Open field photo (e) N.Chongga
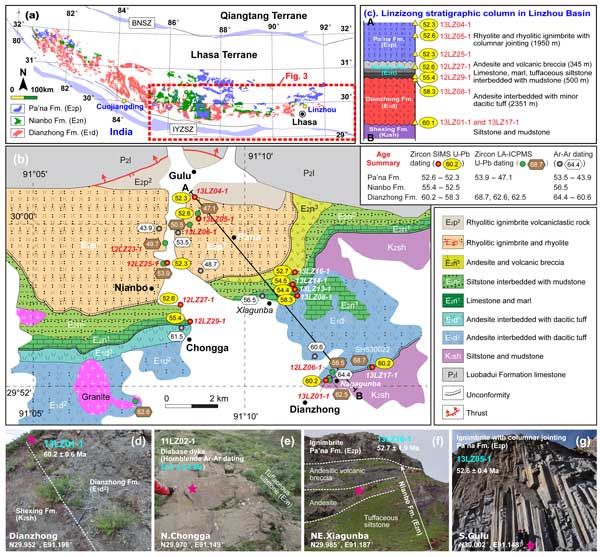The width and height of the screenshot is (600, 557). (x=227, y=490)
